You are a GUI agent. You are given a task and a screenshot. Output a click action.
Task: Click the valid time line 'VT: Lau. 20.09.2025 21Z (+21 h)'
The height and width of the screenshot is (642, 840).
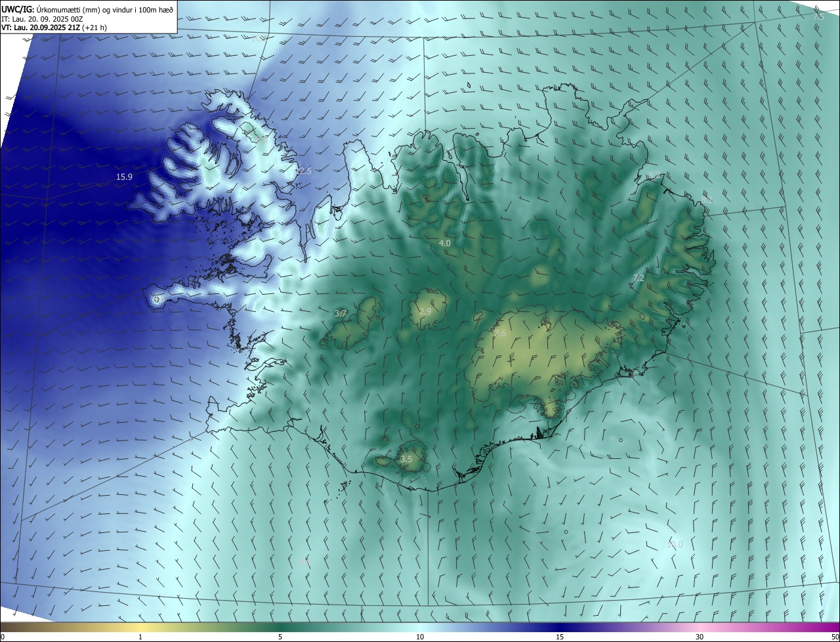tap(55, 28)
